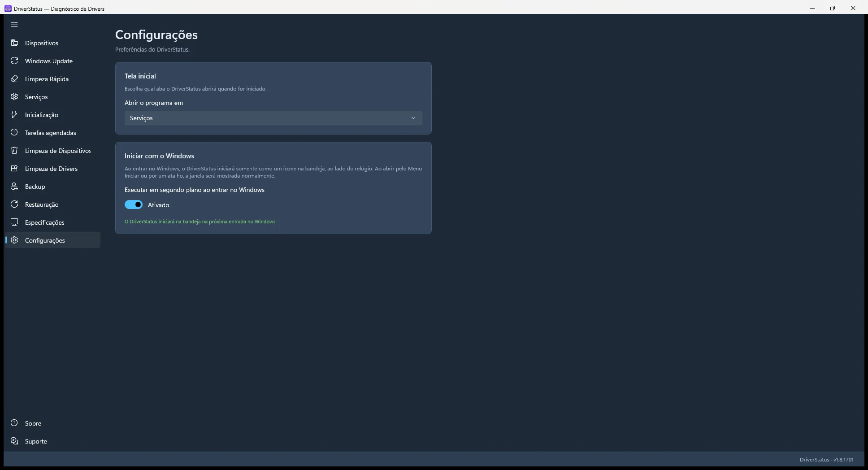This screenshot has height=470, width=868.
Task: Click the DriverStatus v1.8.1701 version text
Action: pos(827,460)
